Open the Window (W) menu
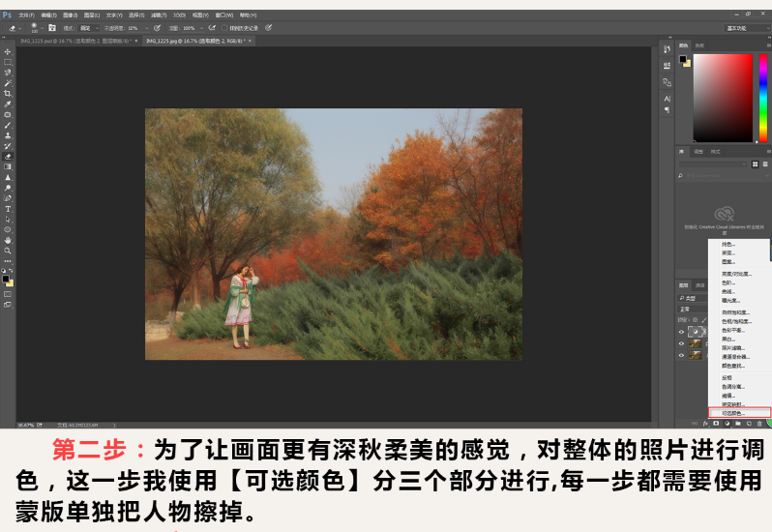This screenshot has height=532, width=772. (223, 15)
